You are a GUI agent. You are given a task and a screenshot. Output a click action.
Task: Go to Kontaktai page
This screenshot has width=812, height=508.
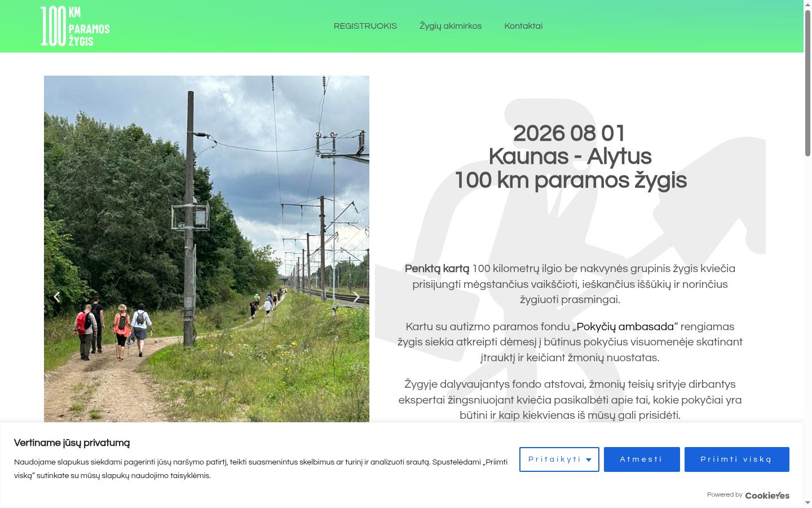pos(523,26)
